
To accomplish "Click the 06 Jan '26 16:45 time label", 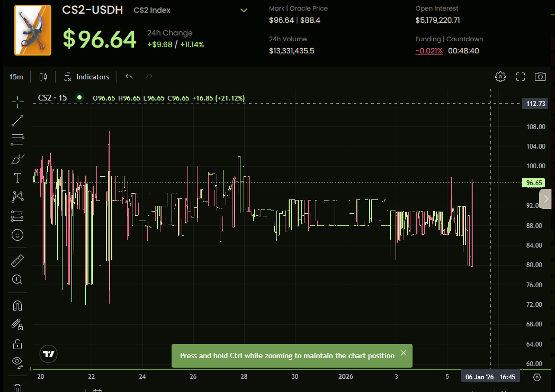I will click(490, 377).
